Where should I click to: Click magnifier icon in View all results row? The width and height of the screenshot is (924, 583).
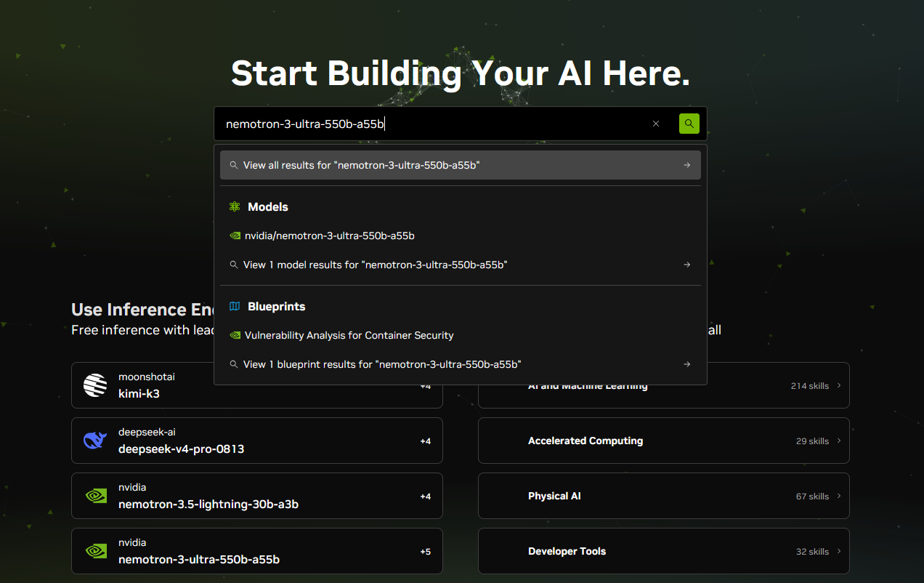[234, 165]
